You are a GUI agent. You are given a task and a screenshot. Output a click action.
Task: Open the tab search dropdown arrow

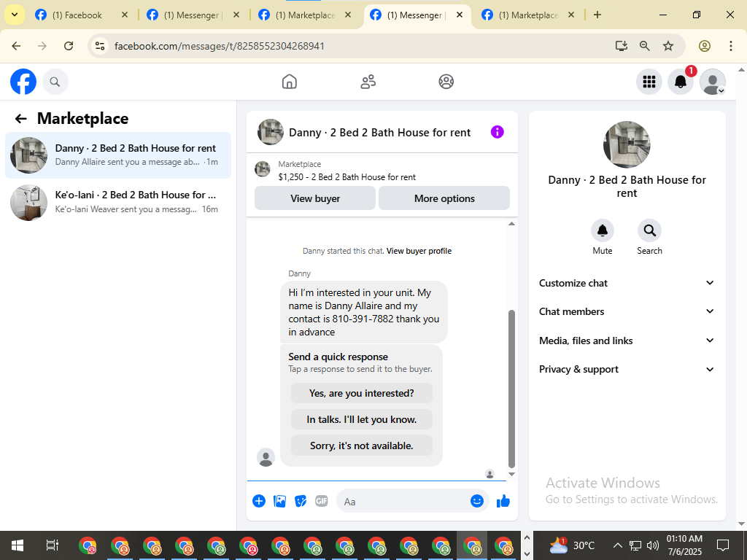pyautogui.click(x=15, y=15)
